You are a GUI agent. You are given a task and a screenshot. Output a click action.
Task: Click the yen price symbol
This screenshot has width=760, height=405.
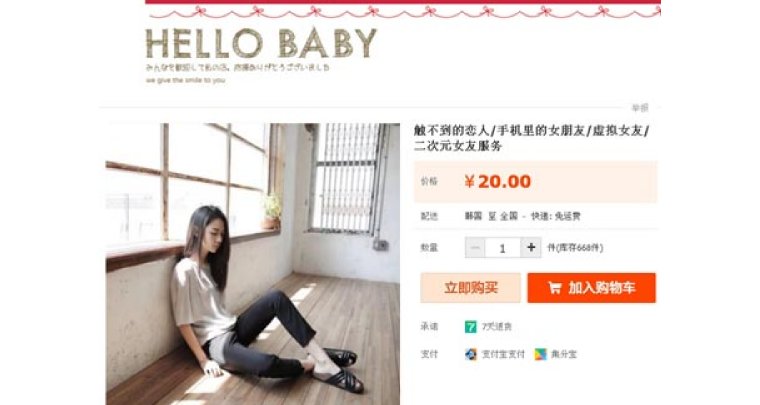(x=469, y=182)
